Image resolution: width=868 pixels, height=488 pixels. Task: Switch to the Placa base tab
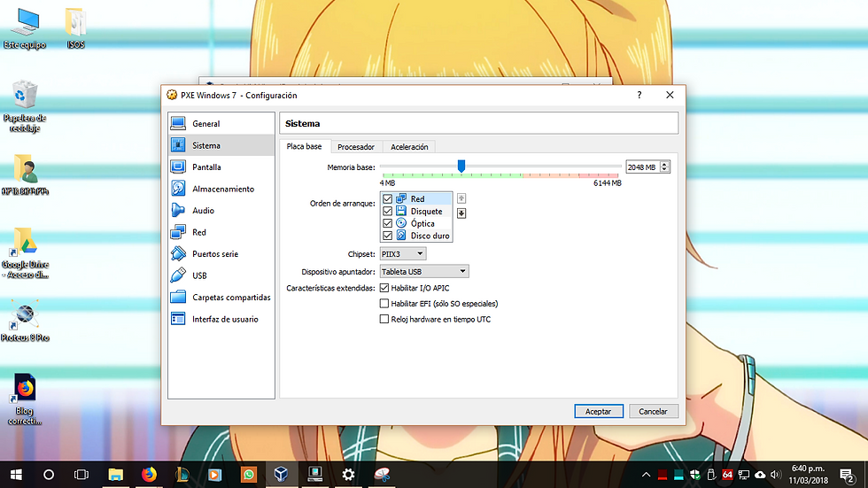(304, 147)
